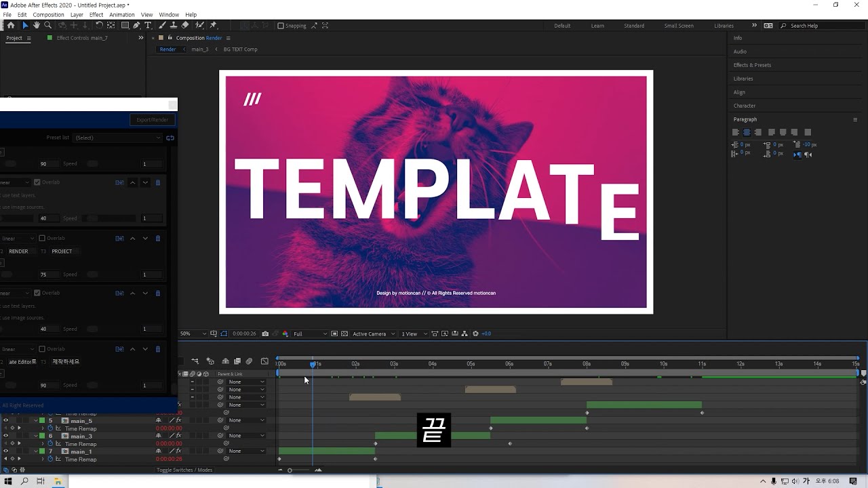Toggle the Overlab checkbox in the bottom section
The width and height of the screenshot is (868, 488).
tap(42, 349)
